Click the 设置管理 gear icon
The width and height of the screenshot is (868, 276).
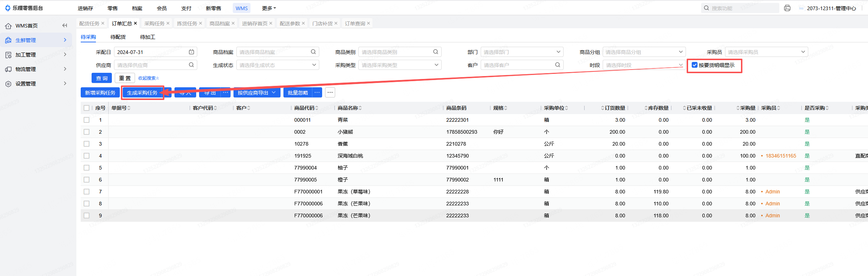[8, 84]
